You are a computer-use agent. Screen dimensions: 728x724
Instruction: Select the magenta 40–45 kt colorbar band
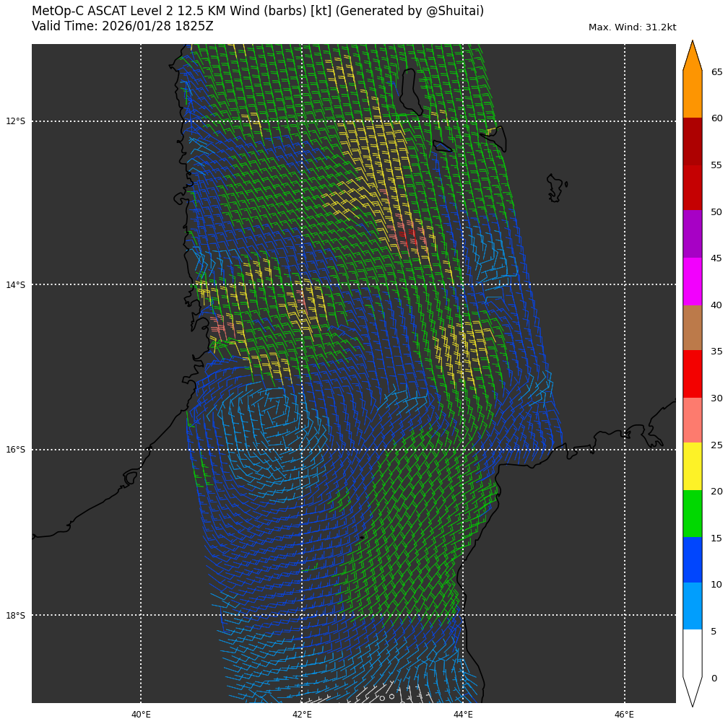point(692,282)
